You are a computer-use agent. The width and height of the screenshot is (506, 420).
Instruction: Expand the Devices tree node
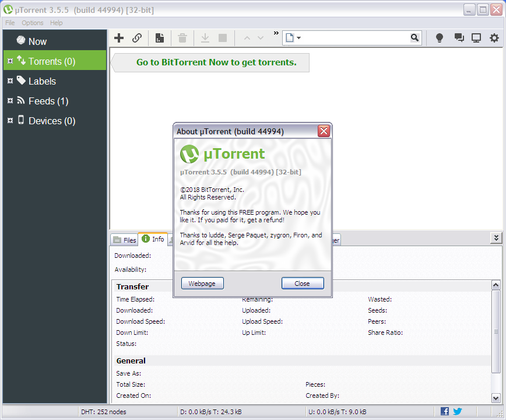click(10, 120)
